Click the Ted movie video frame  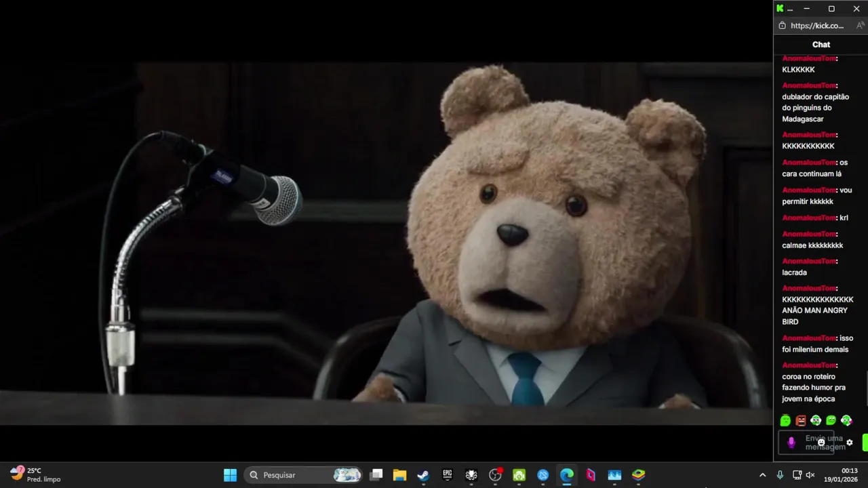(x=386, y=244)
